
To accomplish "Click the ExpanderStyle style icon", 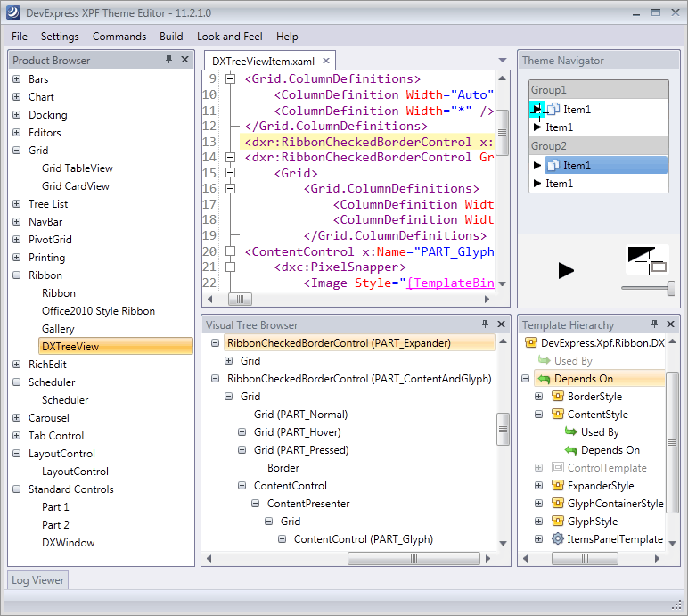I will click(557, 485).
